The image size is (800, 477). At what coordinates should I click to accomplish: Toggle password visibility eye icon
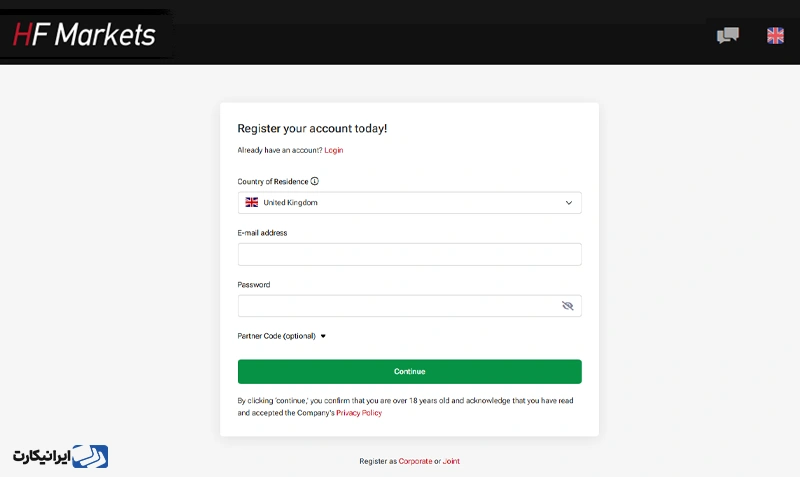567,306
